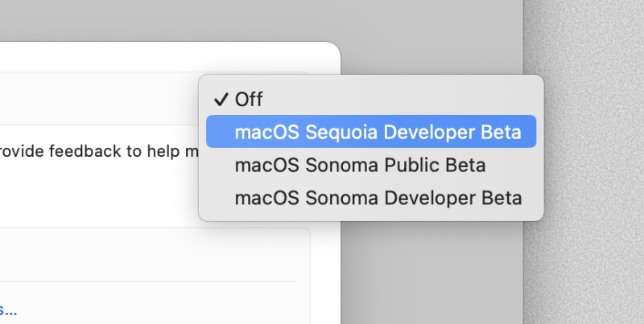
Task: Open the truncated blue link in the dialog
Action: pos(9,310)
